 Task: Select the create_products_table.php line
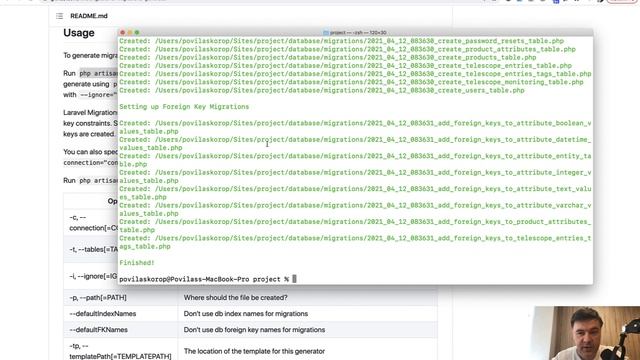click(328, 57)
